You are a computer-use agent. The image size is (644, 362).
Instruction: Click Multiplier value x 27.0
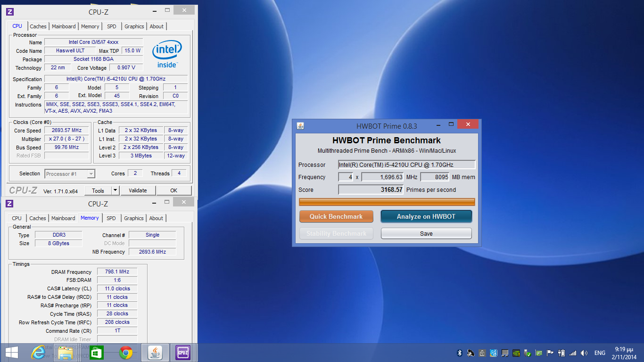(x=66, y=139)
